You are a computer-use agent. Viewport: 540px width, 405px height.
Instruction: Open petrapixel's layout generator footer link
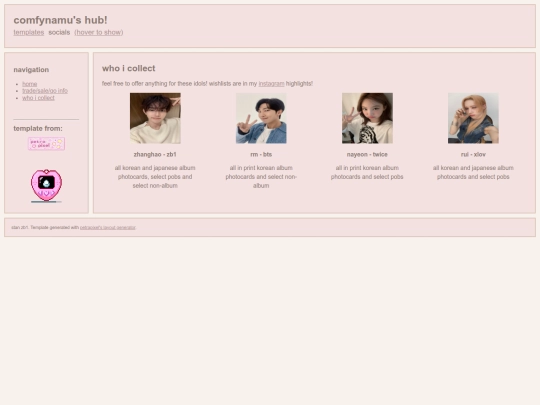[108, 228]
